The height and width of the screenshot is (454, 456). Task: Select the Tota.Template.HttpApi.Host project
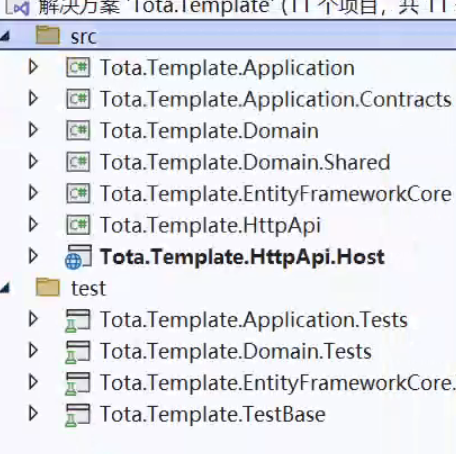coord(242,257)
